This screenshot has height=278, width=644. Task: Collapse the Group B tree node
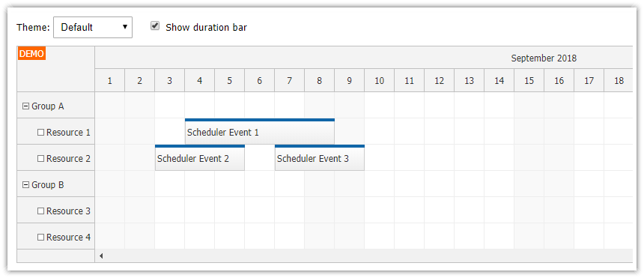[x=25, y=185]
